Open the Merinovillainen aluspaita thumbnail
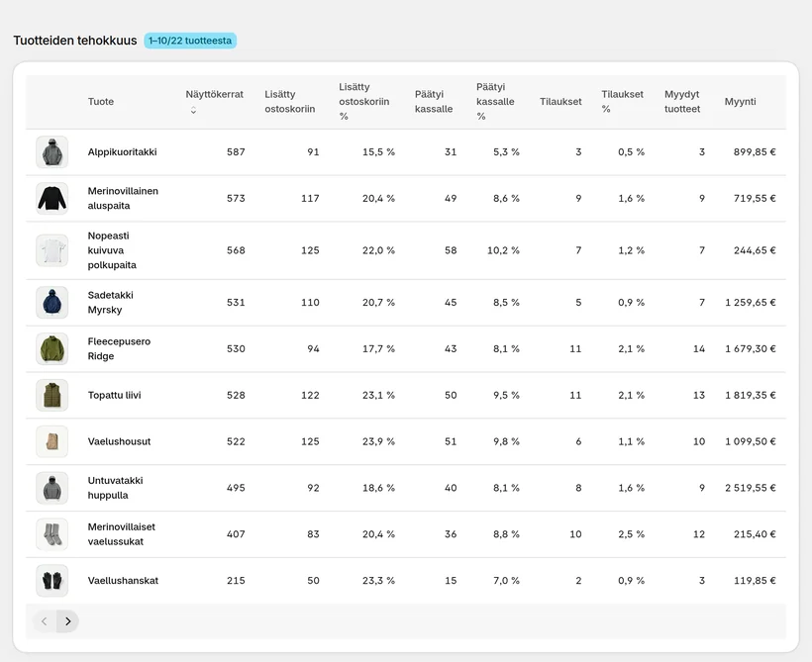812x662 pixels. (51, 198)
